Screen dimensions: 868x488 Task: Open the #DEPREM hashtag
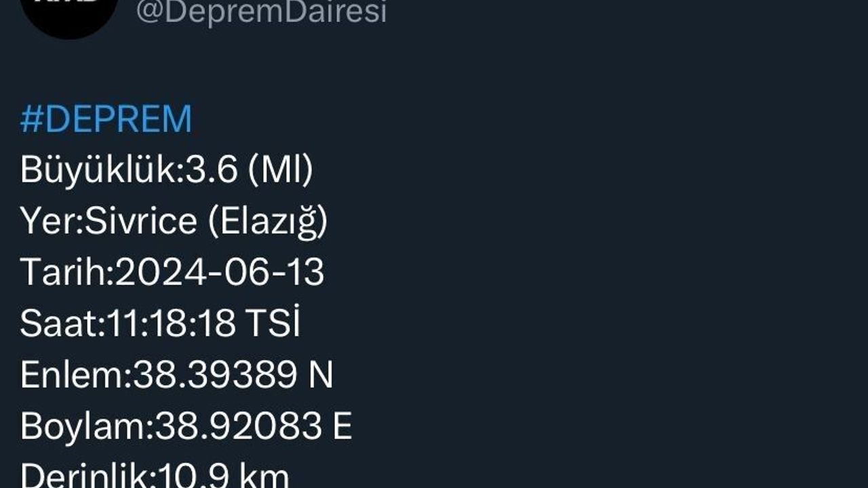tap(106, 119)
